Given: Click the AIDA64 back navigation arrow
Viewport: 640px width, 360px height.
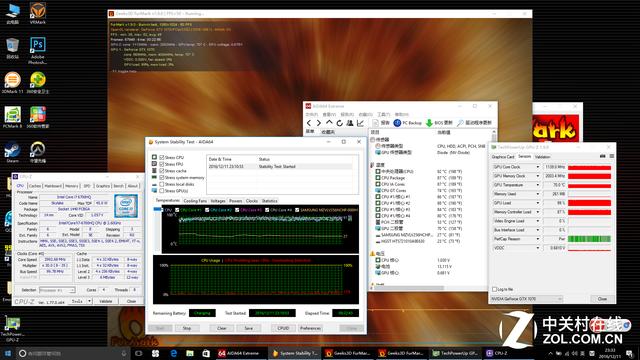Looking at the screenshot, I should pos(309,123).
